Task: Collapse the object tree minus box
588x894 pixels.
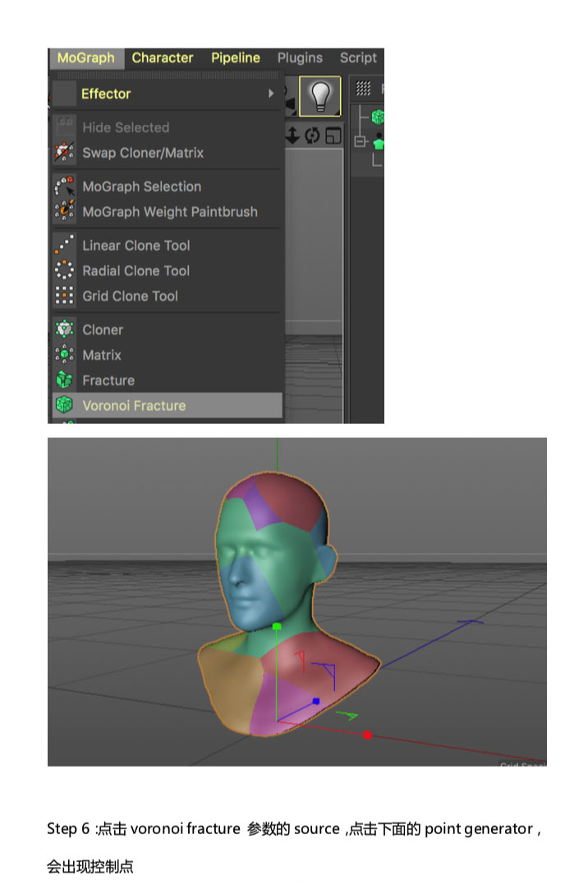Action: [x=360, y=141]
